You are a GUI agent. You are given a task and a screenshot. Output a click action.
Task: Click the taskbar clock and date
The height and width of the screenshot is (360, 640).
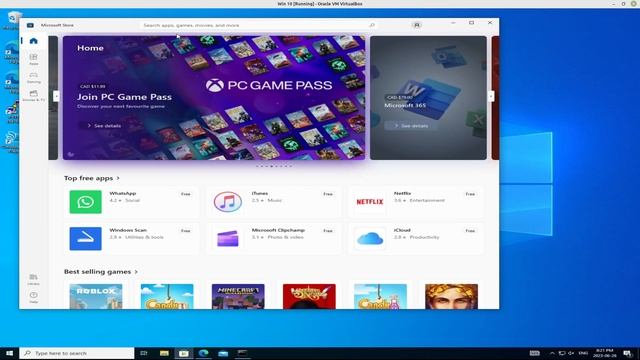click(604, 353)
